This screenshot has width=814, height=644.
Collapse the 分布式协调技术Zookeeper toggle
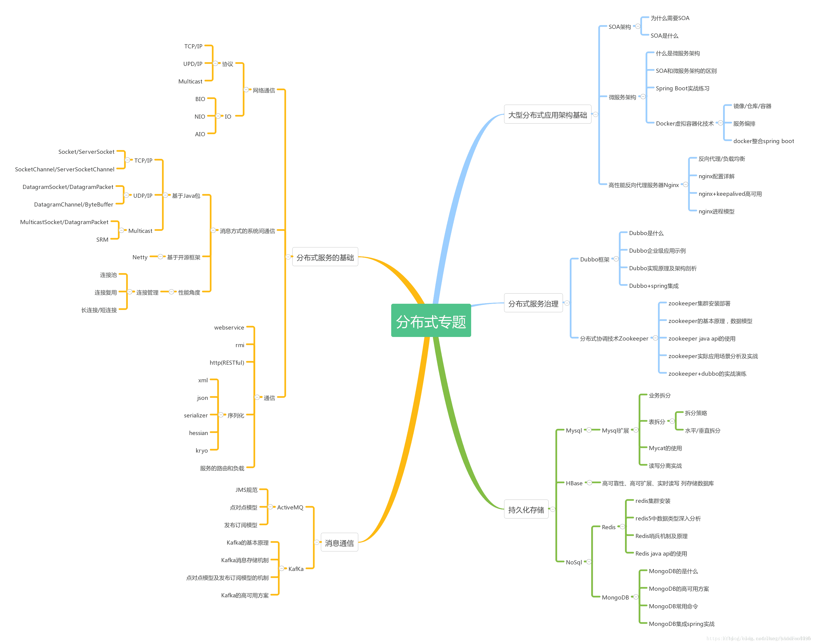(655, 338)
